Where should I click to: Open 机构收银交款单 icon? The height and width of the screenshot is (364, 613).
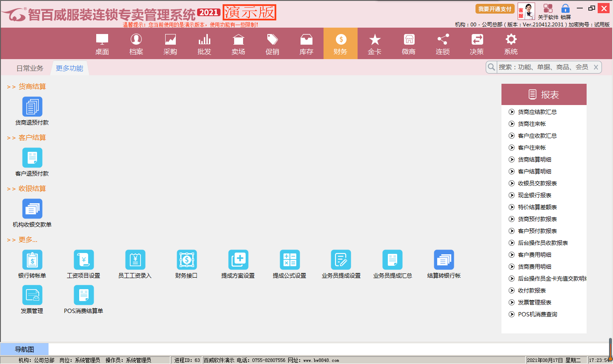tap(32, 209)
